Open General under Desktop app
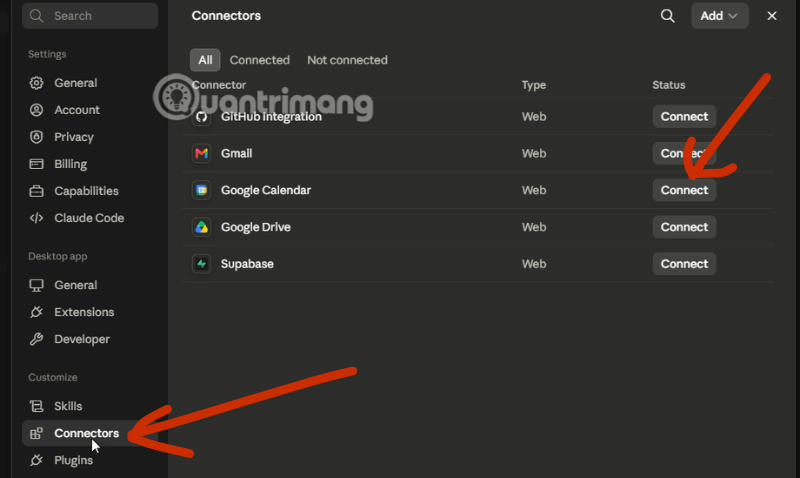 [90, 285]
